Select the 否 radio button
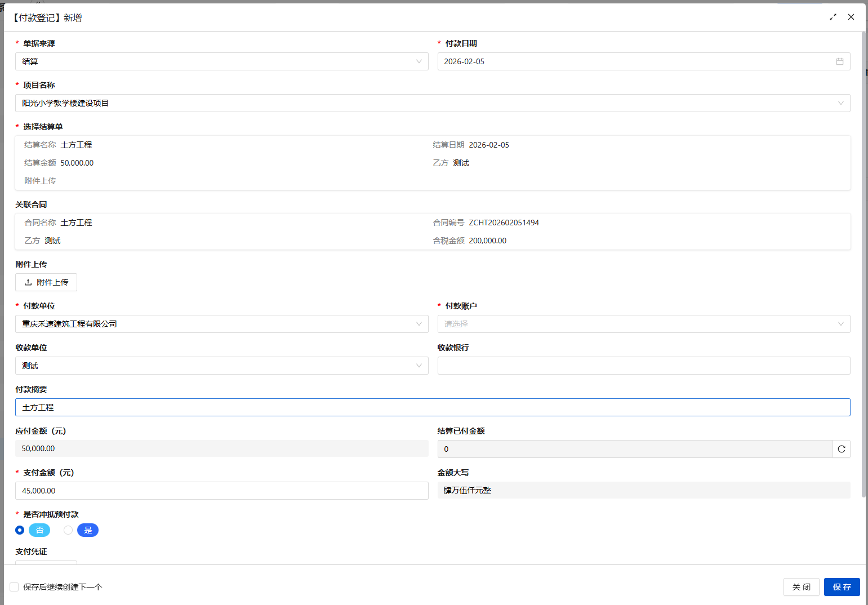The width and height of the screenshot is (868, 605). pyautogui.click(x=20, y=530)
